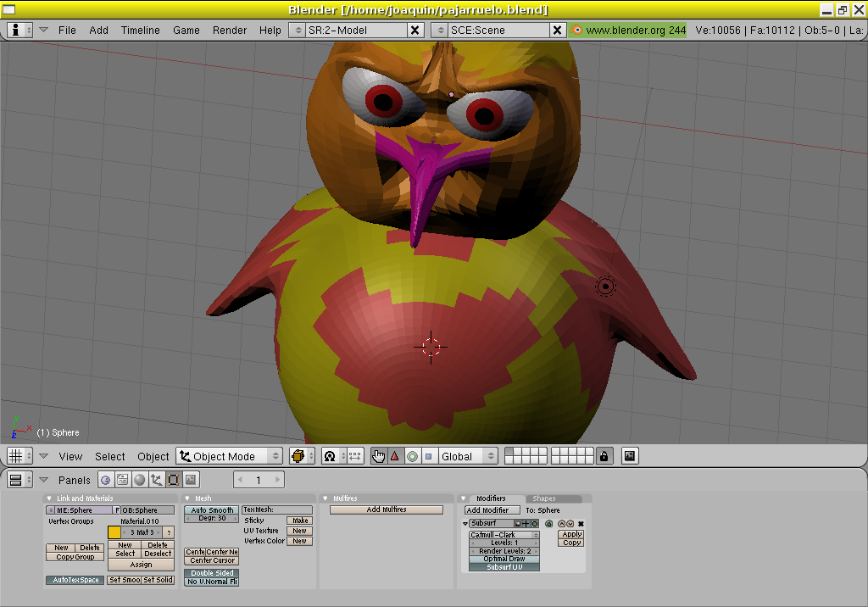Click the Assign material button
This screenshot has width=868, height=607.
pyautogui.click(x=141, y=565)
